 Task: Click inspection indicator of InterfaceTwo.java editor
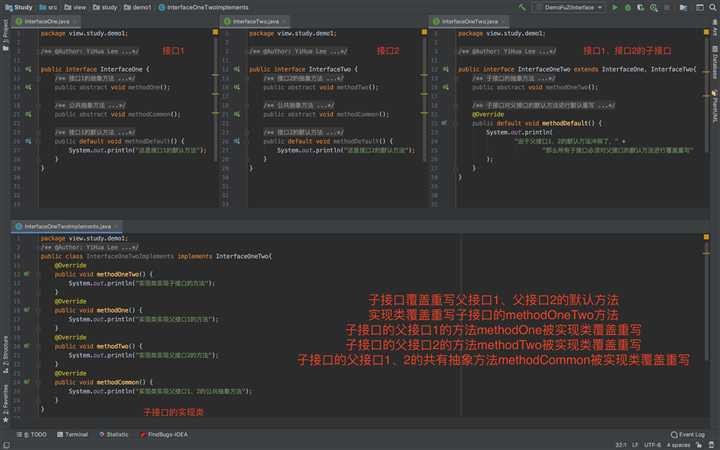click(x=424, y=32)
